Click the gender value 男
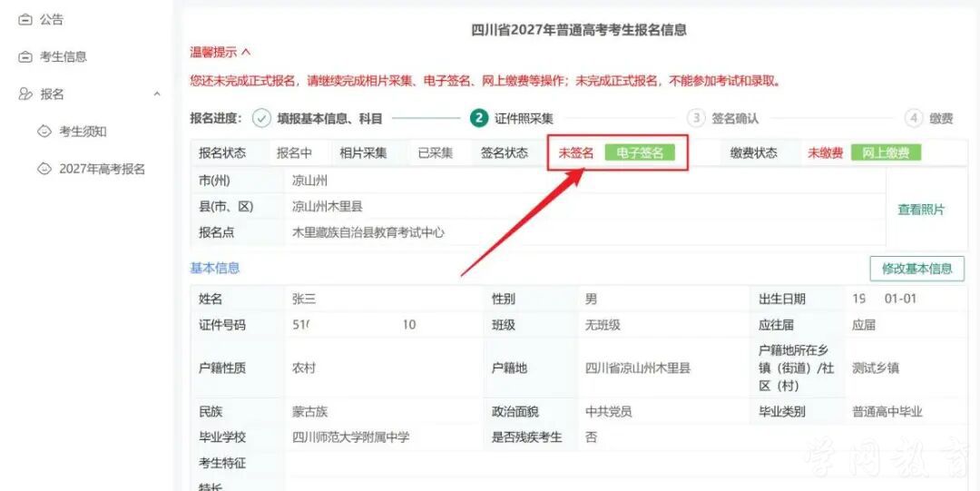This screenshot has width=980, height=491. 592,299
